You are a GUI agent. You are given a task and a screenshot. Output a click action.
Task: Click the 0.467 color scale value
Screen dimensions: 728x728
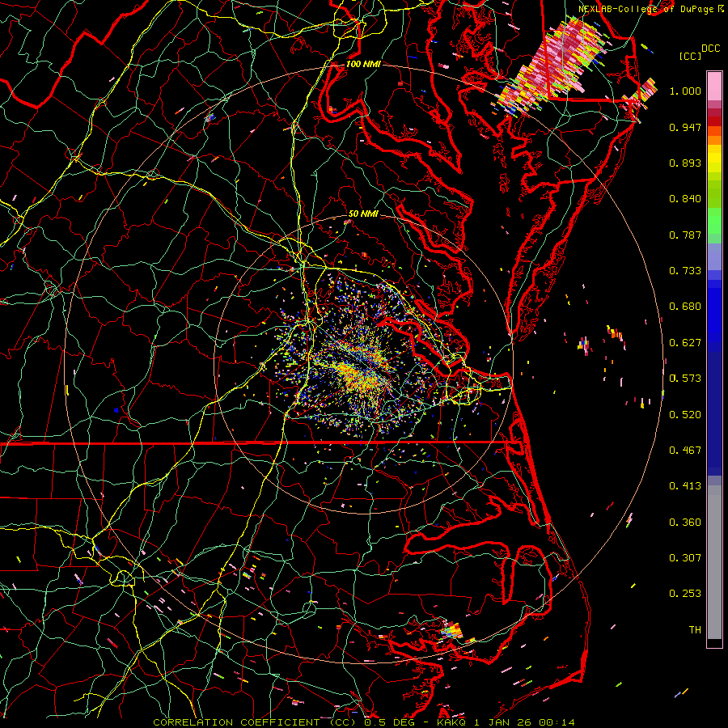pyautogui.click(x=685, y=451)
